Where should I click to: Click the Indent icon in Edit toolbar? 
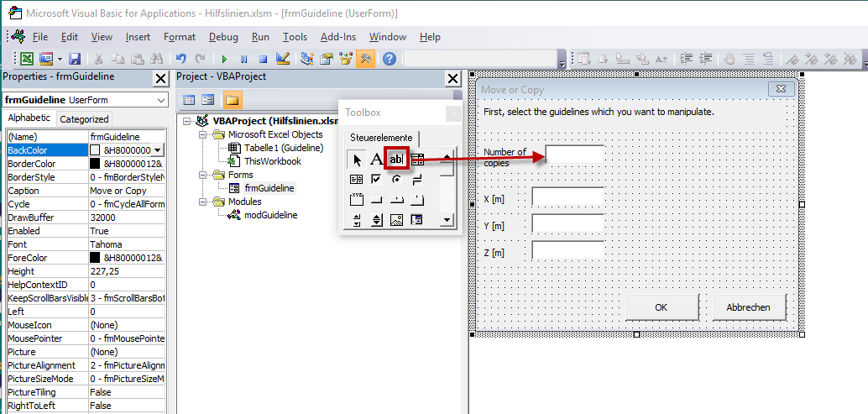point(687,58)
